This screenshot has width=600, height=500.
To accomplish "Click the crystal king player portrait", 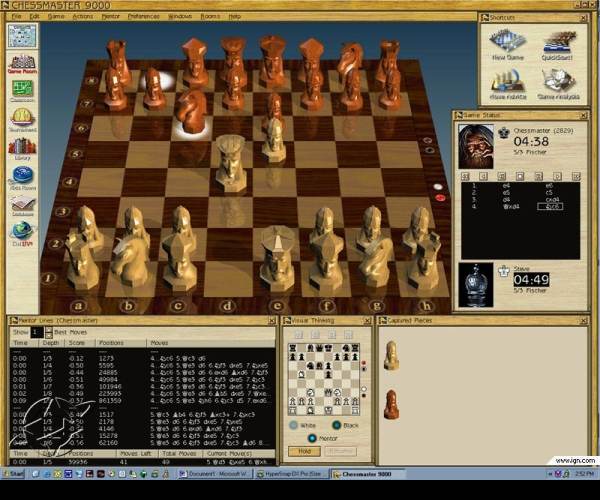I will tap(476, 285).
